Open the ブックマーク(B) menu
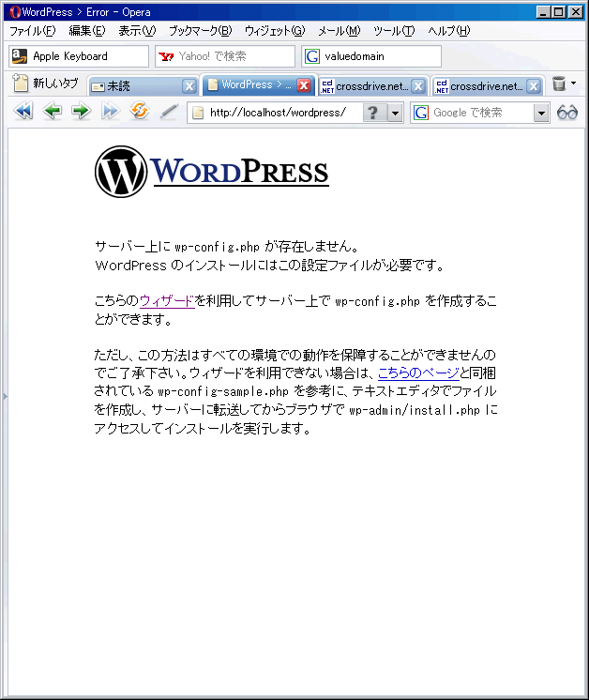This screenshot has height=700, width=589. point(201,31)
